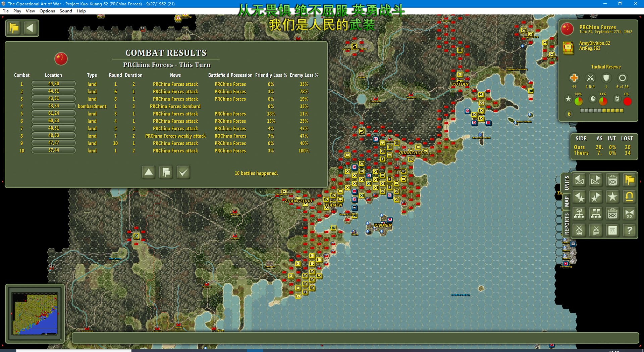Screen dimensions: 644x352
Task: Click the fist readiness icon
Action: (x=593, y=99)
